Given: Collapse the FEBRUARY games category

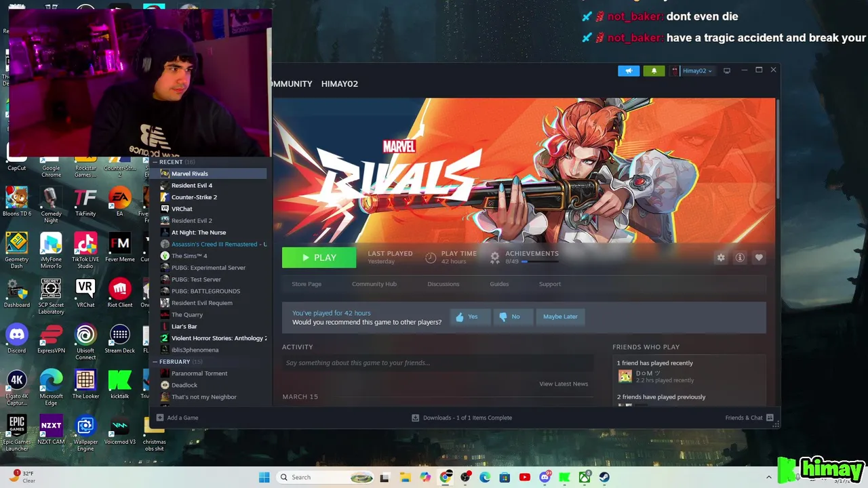Looking at the screenshot, I should coord(155,362).
